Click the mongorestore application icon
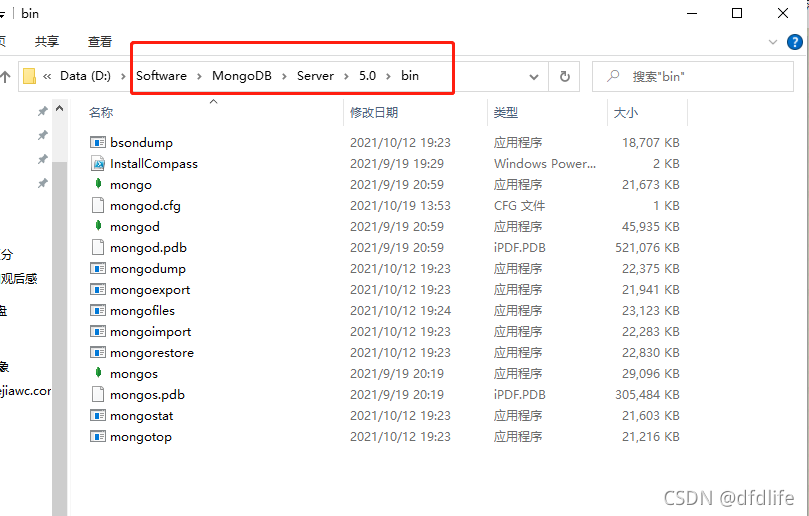809x516 pixels. tap(98, 352)
